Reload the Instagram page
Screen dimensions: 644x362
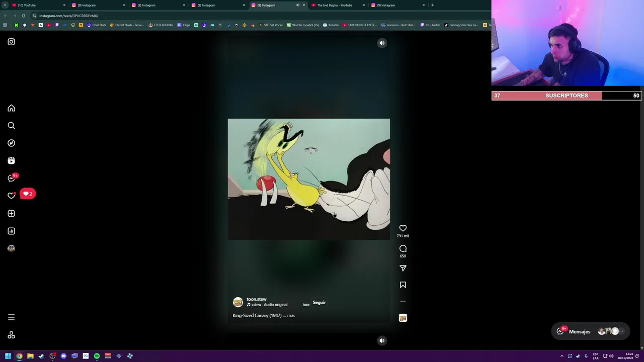[23, 16]
